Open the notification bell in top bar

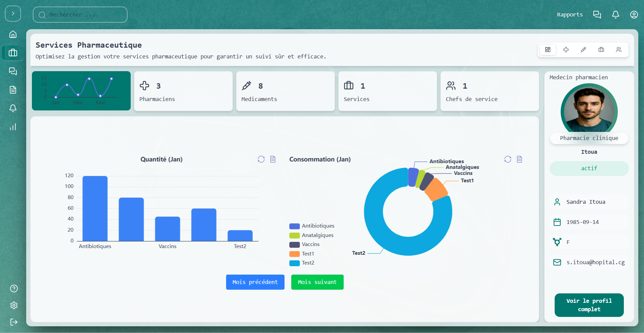(615, 15)
